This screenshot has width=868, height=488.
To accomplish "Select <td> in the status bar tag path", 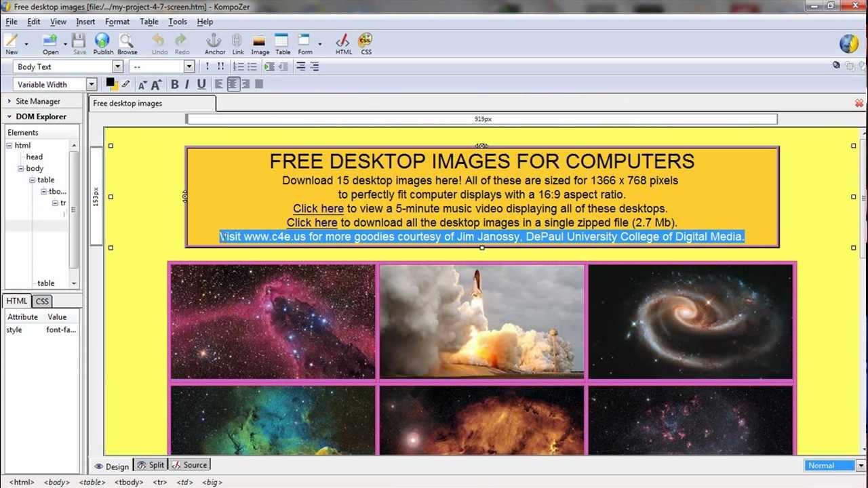I will click(184, 483).
